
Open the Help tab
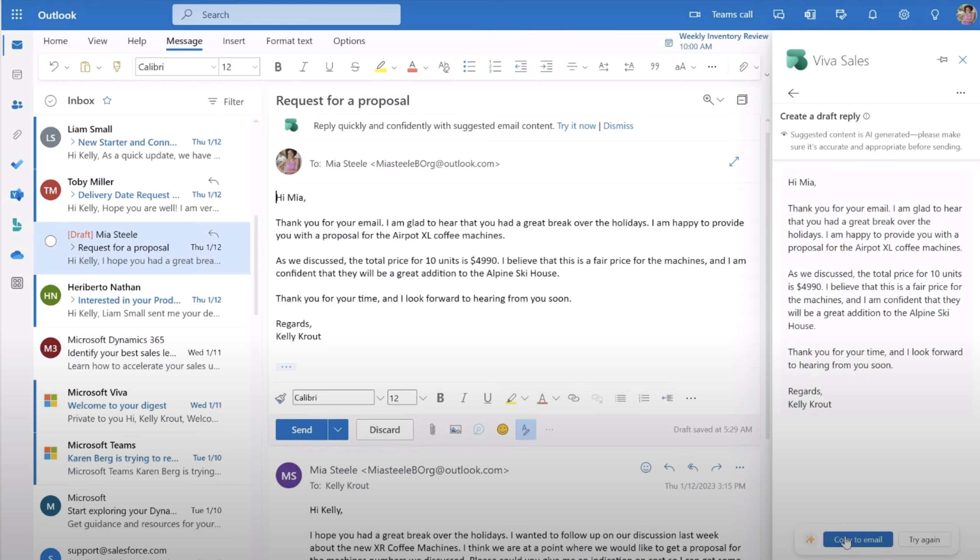pos(137,41)
